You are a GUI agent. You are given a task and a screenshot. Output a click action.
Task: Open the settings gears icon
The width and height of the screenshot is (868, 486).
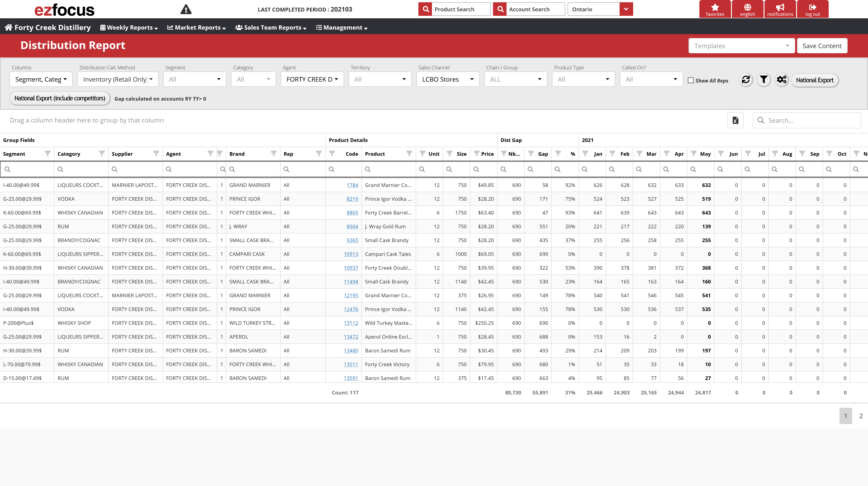pyautogui.click(x=782, y=80)
